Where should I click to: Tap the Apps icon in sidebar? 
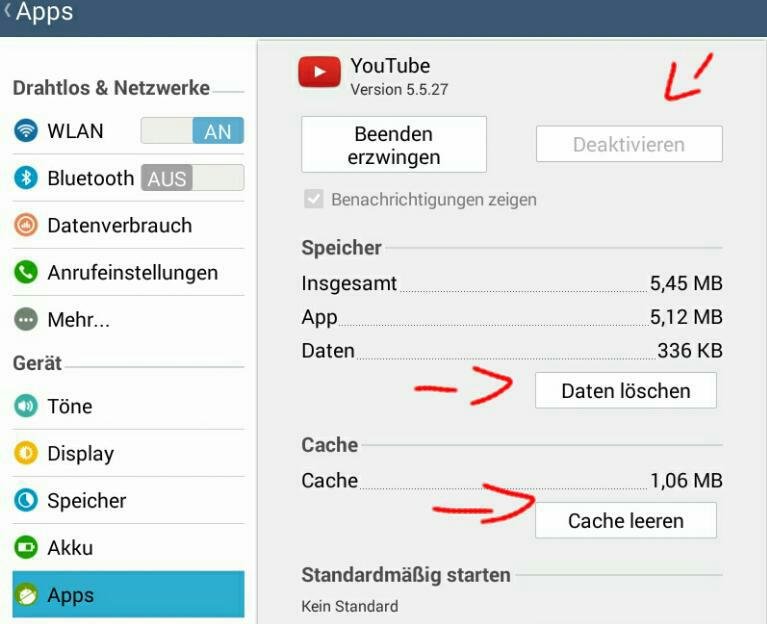pyautogui.click(x=25, y=595)
